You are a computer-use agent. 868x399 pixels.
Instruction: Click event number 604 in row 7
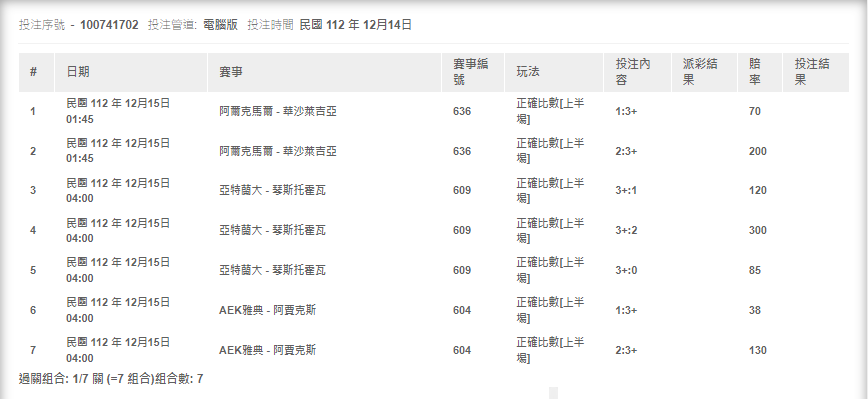[462, 350]
